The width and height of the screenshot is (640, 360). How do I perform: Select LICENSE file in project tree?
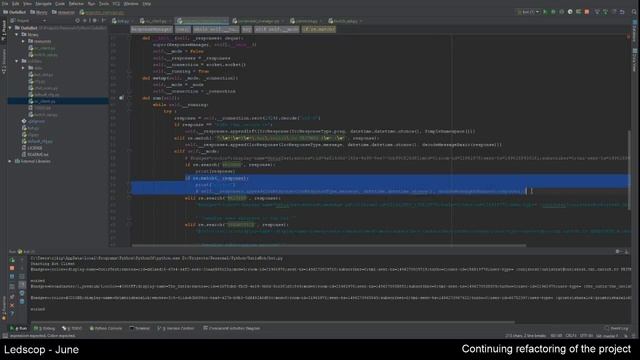click(34, 148)
